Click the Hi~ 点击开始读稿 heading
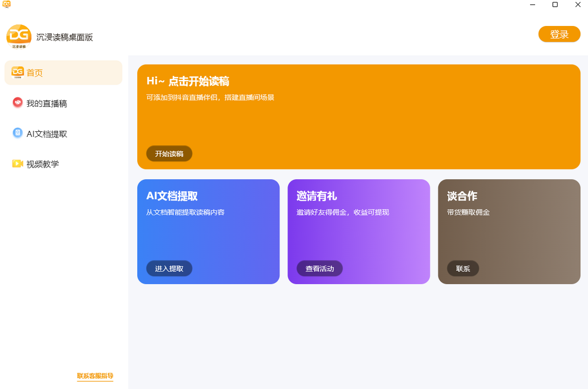588x389 pixels. (188, 81)
